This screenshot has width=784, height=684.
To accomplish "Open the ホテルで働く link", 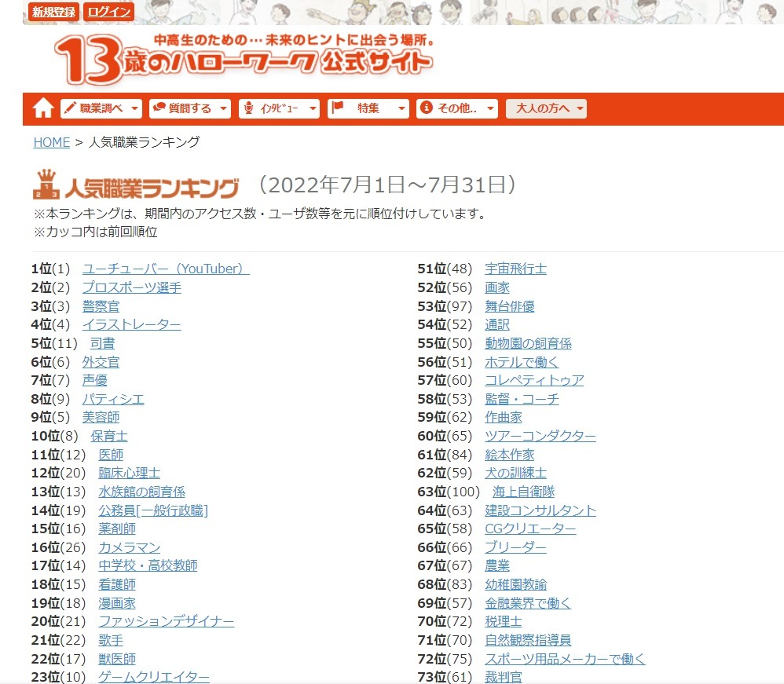I will (x=522, y=362).
